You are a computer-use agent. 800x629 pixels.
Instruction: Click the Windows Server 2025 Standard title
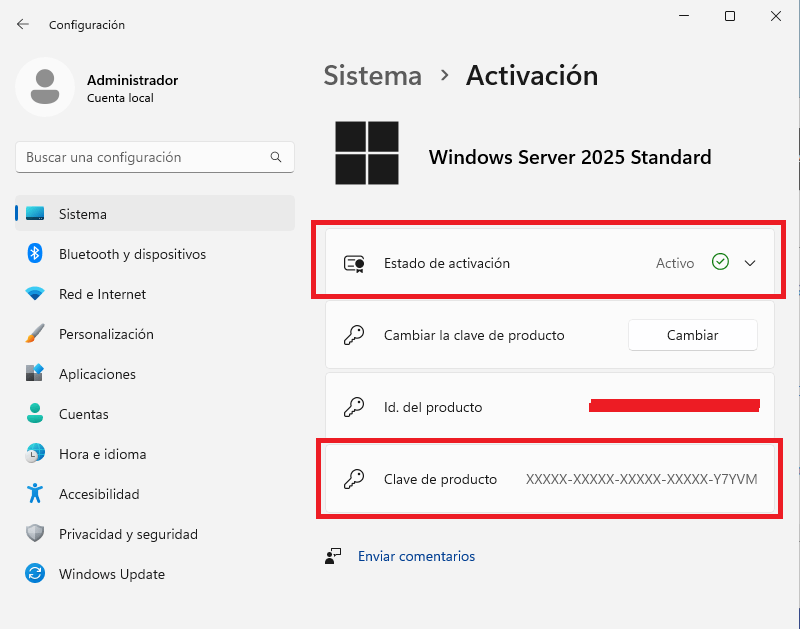pyautogui.click(x=570, y=157)
